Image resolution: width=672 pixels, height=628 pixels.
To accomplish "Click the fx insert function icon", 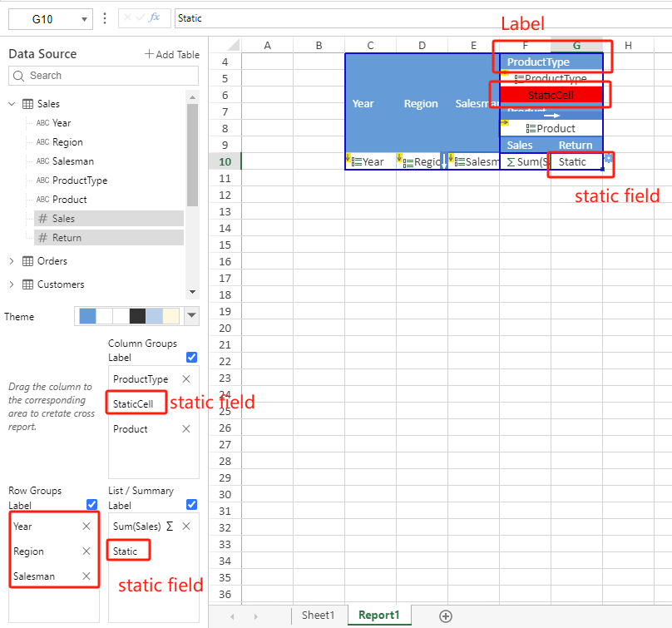I will click(x=155, y=17).
